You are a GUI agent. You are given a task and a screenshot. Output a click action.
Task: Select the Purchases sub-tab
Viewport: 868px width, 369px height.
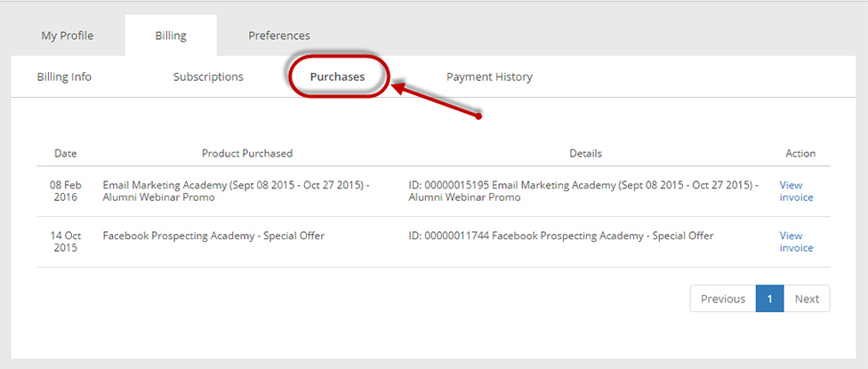click(x=337, y=76)
